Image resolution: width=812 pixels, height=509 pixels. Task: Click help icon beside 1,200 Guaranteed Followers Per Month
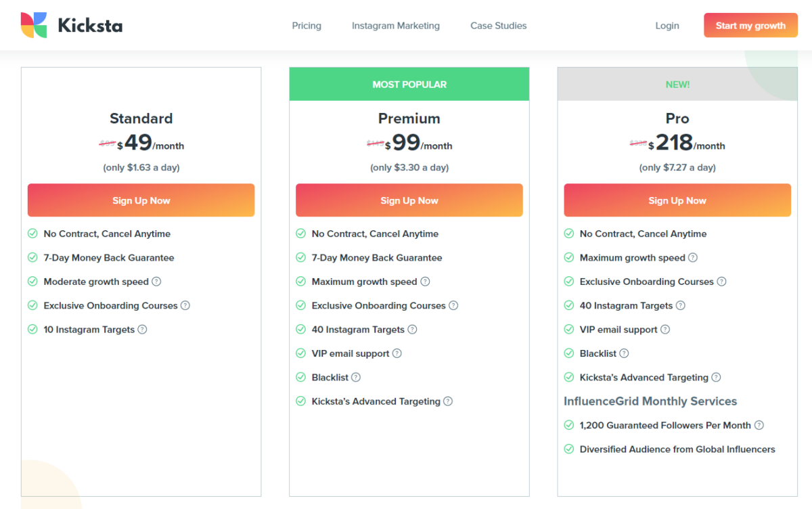tap(759, 425)
